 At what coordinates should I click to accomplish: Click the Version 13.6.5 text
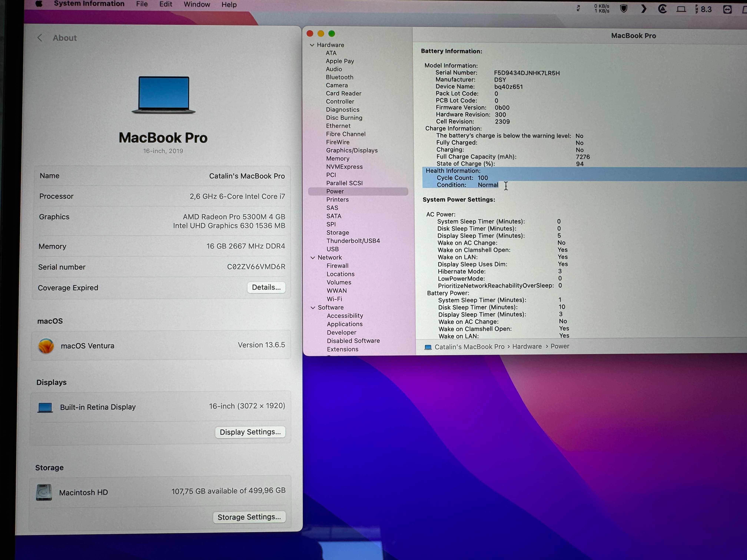(x=261, y=345)
